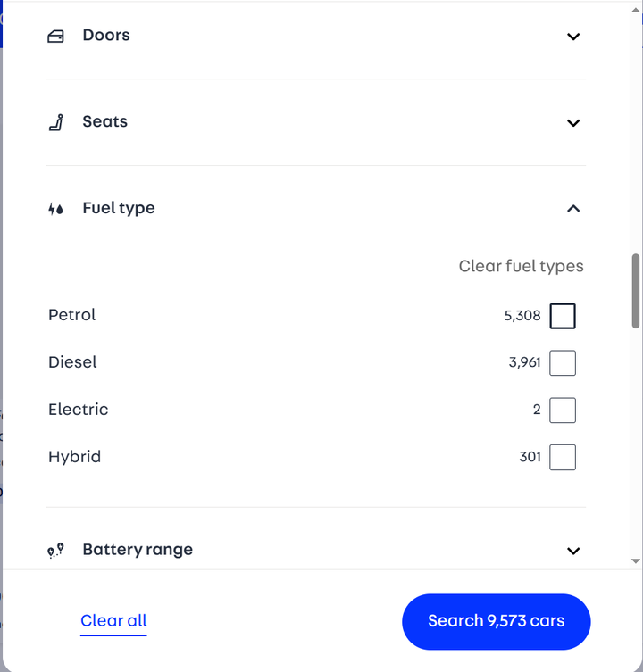Click the Search 9,573 cars button

pos(496,621)
